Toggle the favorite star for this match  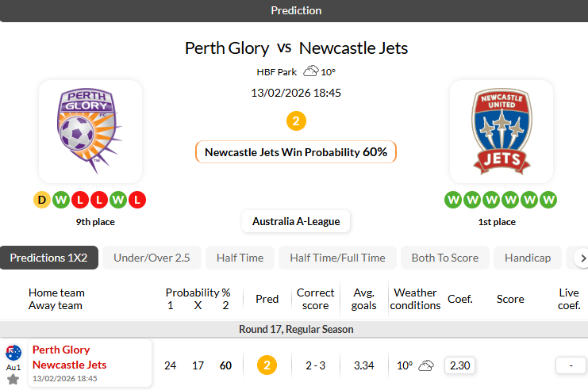(13, 379)
